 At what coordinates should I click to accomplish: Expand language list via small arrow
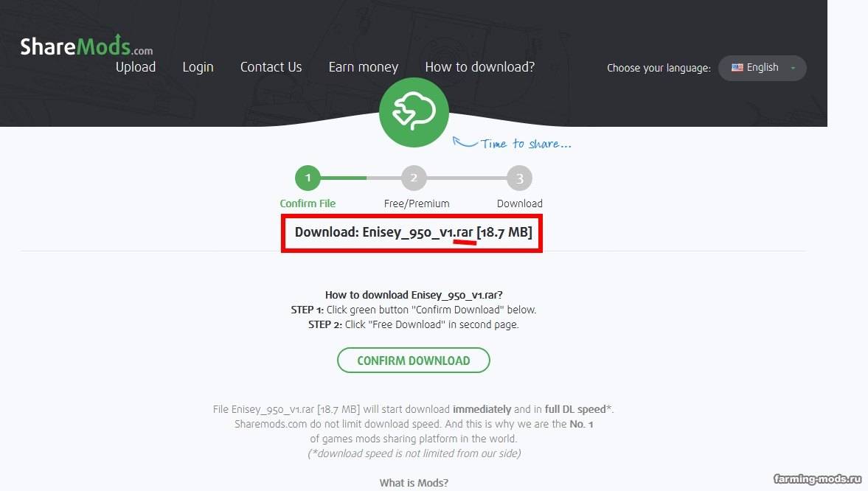pyautogui.click(x=794, y=68)
